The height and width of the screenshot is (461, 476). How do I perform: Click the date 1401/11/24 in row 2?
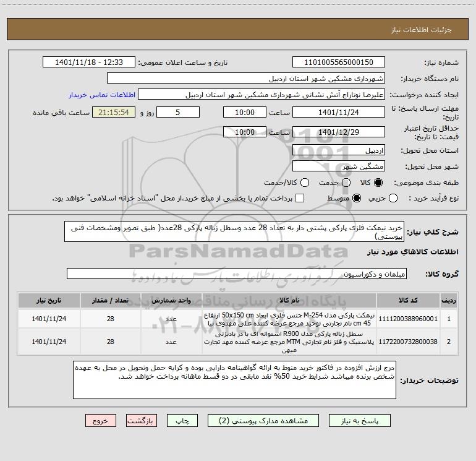[49, 342]
